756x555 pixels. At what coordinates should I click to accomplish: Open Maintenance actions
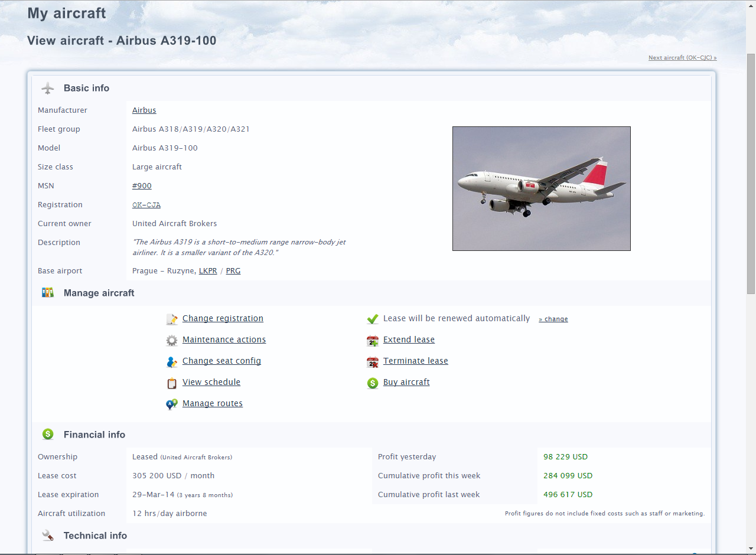[224, 339]
